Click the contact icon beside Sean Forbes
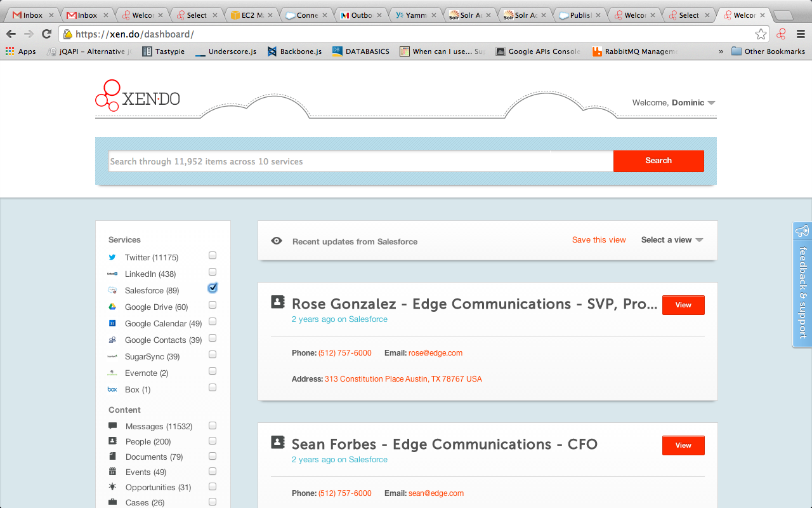 (x=278, y=443)
